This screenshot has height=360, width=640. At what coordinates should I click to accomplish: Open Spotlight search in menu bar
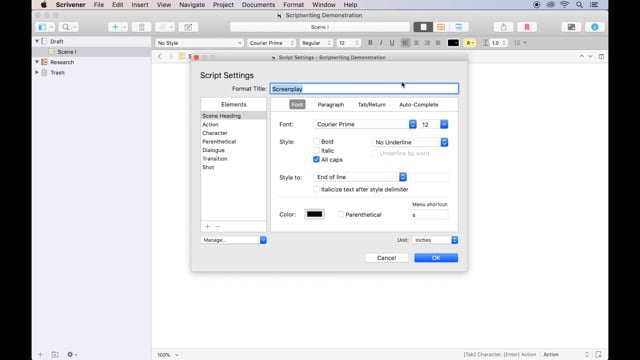coord(579,5)
